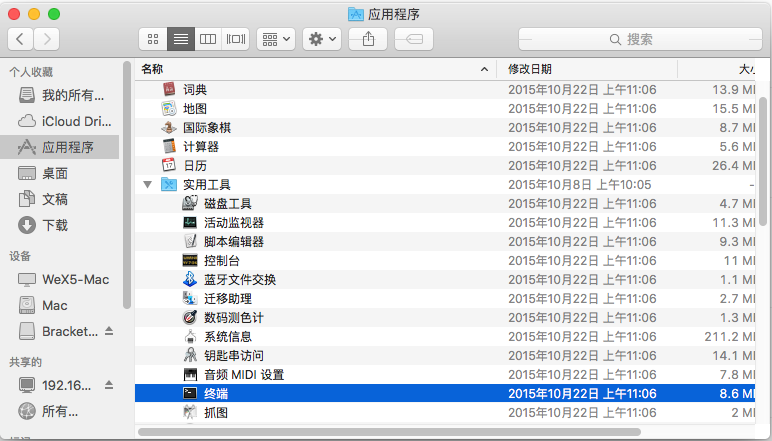Click the sidebar vertical scrollbar
772x441 pixels.
point(127,185)
